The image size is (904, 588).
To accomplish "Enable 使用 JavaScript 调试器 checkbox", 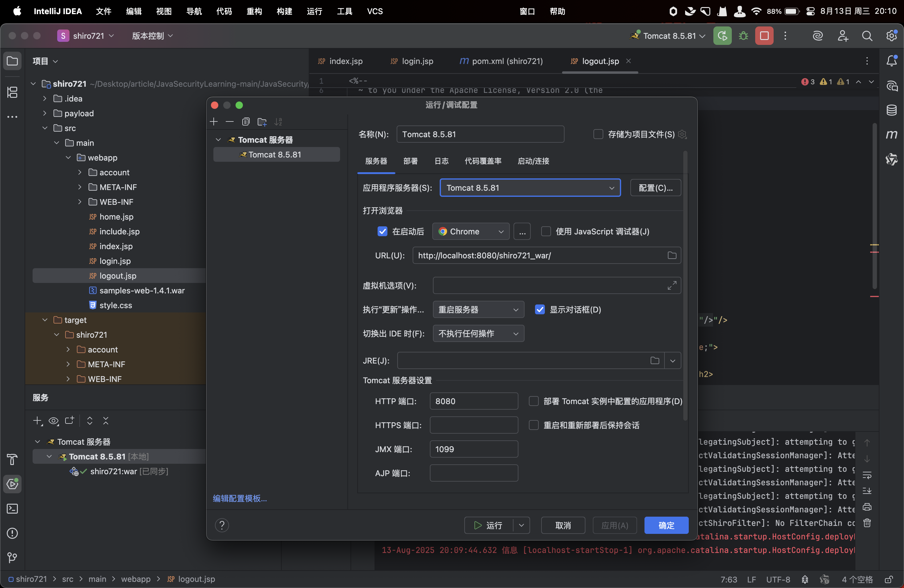I will click(546, 231).
